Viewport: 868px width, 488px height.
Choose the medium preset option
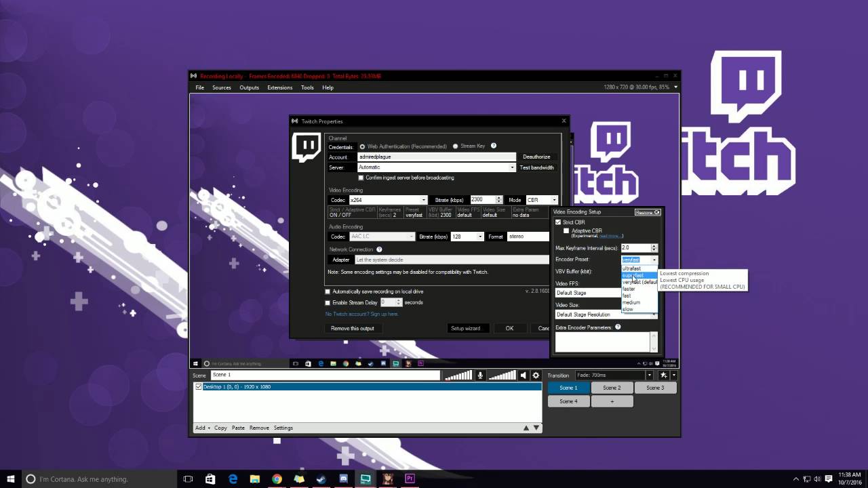coord(639,302)
